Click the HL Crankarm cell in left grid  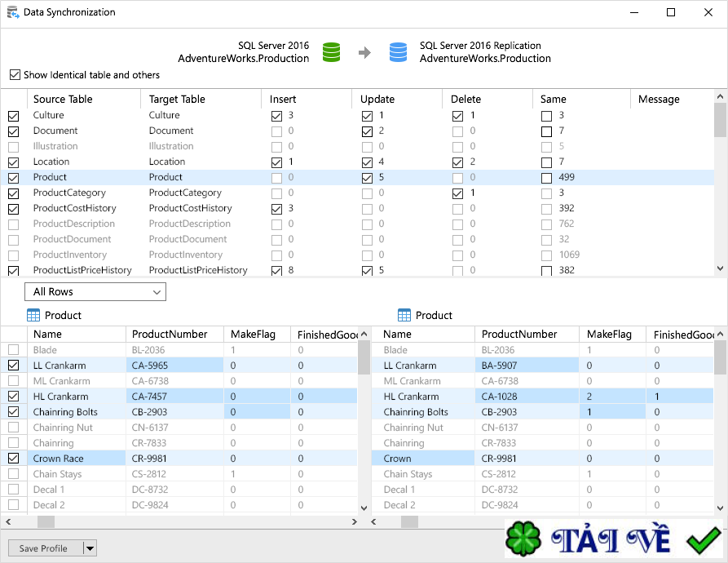click(x=77, y=397)
